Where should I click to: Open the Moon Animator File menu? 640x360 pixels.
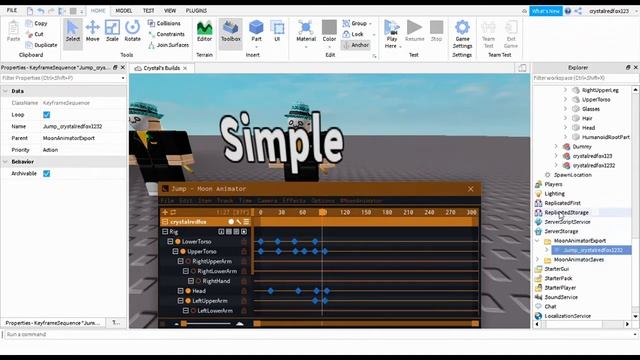(x=167, y=200)
